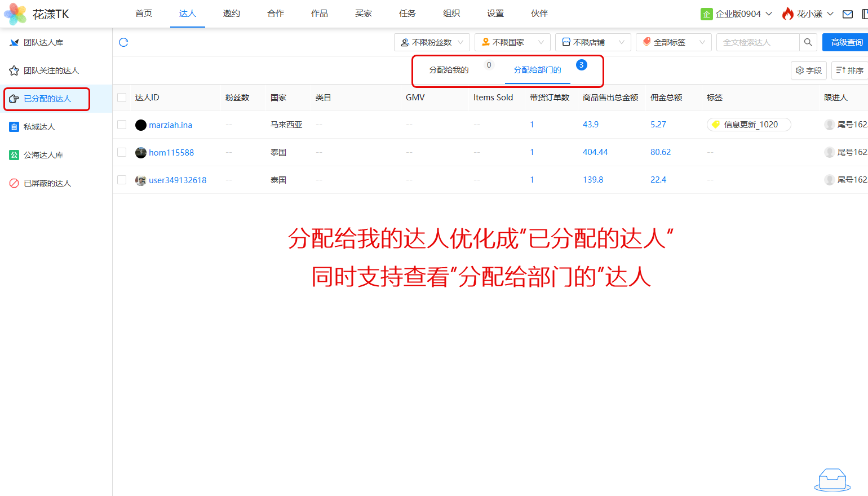Screen dimensions: 868x496
Task: Click the 字段 field settings button
Action: 808,70
